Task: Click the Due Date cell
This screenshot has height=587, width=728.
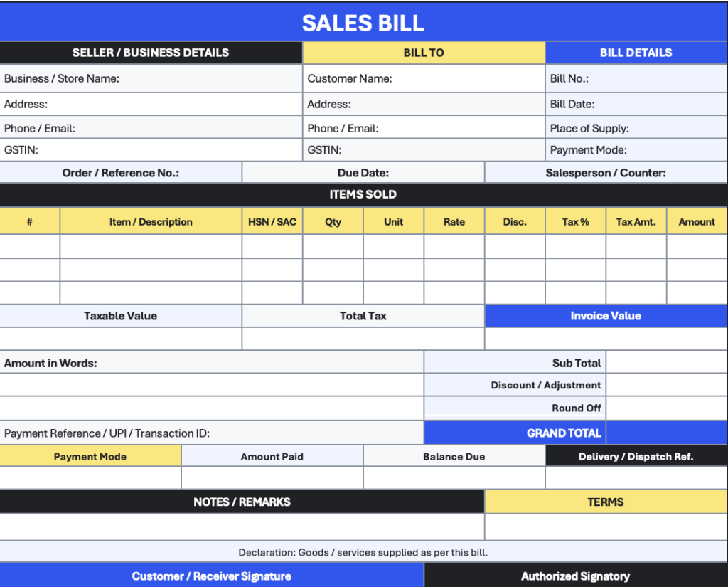Action: pyautogui.click(x=363, y=172)
